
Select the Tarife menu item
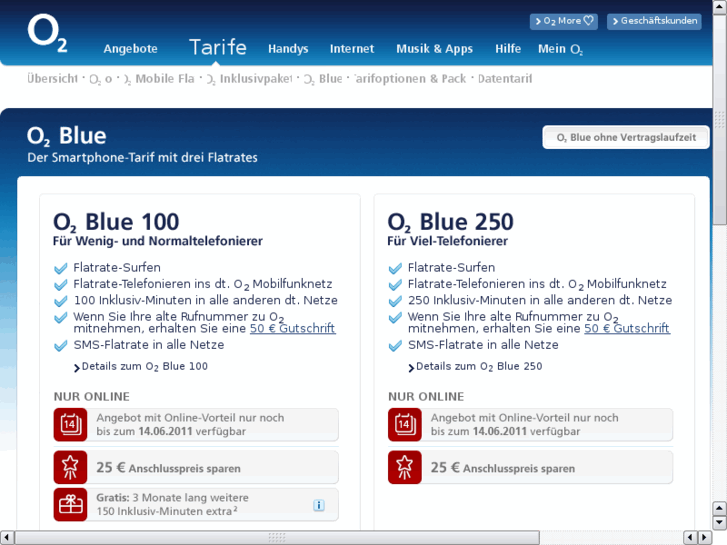click(x=217, y=47)
